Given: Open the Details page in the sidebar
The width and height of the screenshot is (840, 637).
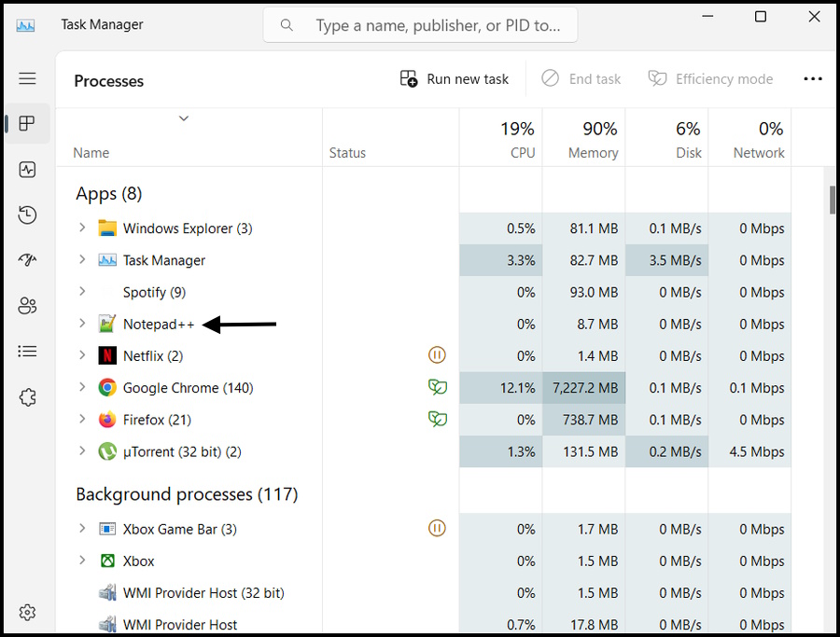Looking at the screenshot, I should (x=27, y=351).
